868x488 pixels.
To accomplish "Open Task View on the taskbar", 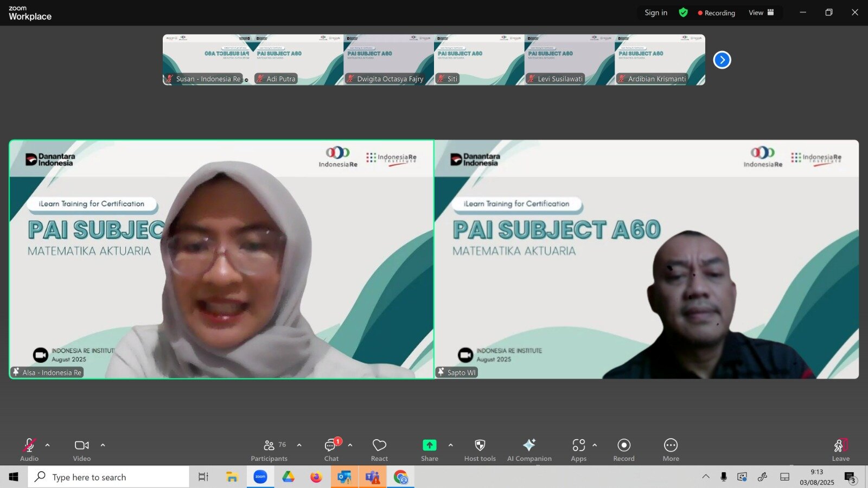I will [x=203, y=477].
